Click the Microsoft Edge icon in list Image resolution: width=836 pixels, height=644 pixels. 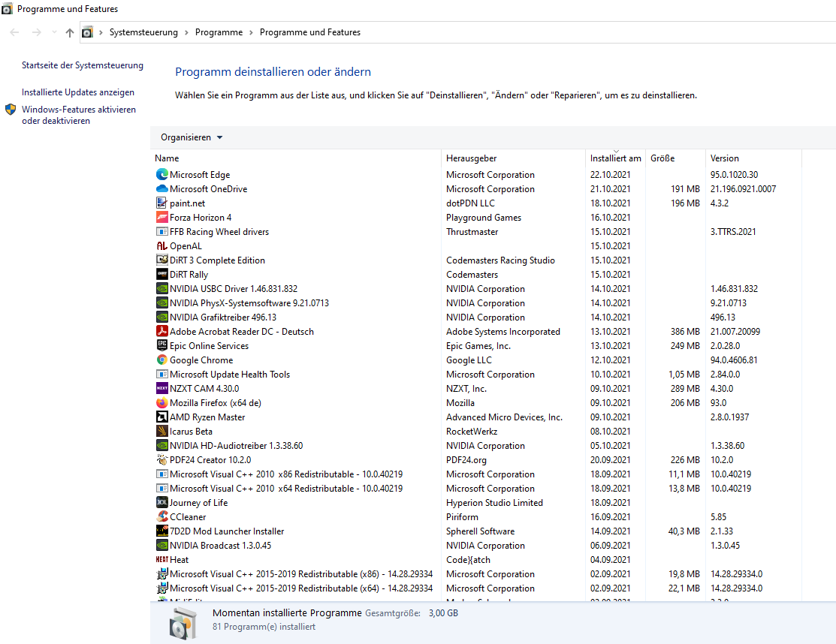tap(162, 175)
